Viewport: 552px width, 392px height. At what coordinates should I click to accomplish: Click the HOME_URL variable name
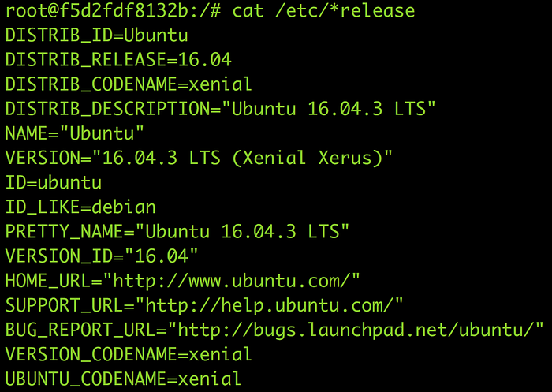[x=47, y=281]
